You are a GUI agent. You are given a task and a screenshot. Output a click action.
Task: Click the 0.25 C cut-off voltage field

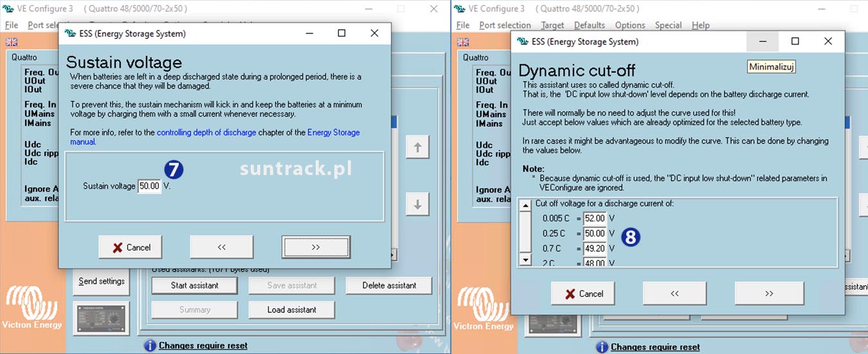click(x=595, y=234)
